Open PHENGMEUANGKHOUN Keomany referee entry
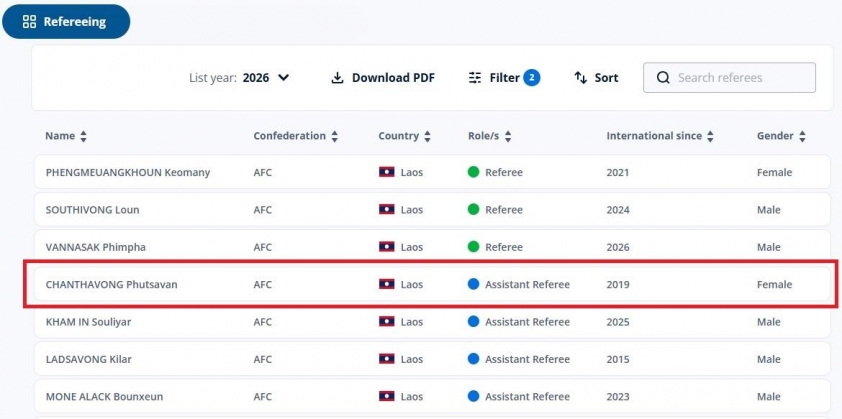Viewport: 842px width, 419px height. pyautogui.click(x=128, y=172)
